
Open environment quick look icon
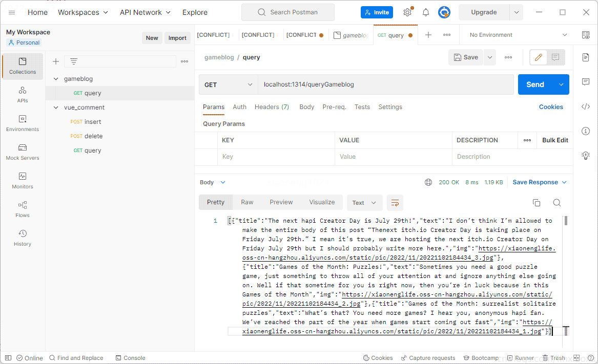pyautogui.click(x=586, y=35)
